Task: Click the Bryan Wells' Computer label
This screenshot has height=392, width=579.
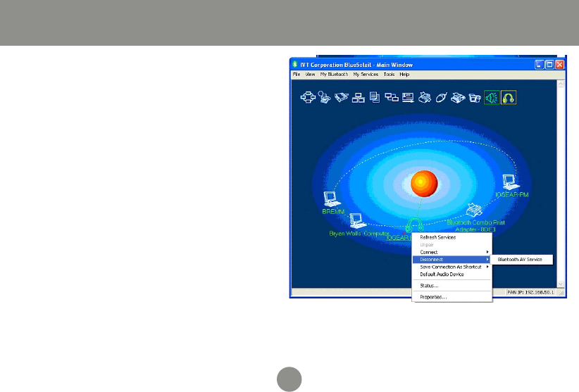Action: point(359,234)
